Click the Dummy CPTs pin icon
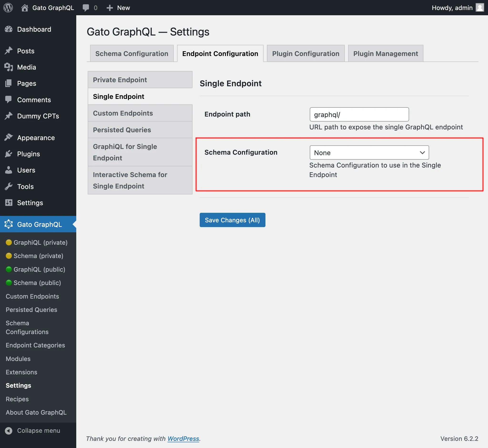 9,116
